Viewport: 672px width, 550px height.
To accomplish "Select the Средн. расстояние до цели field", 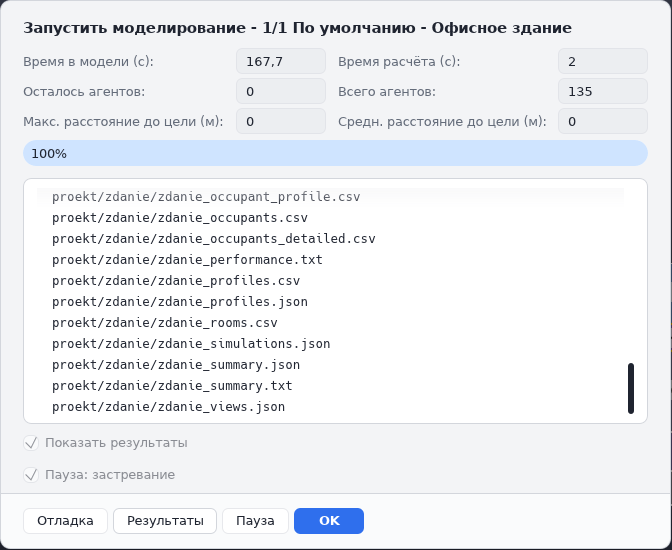I will point(603,121).
